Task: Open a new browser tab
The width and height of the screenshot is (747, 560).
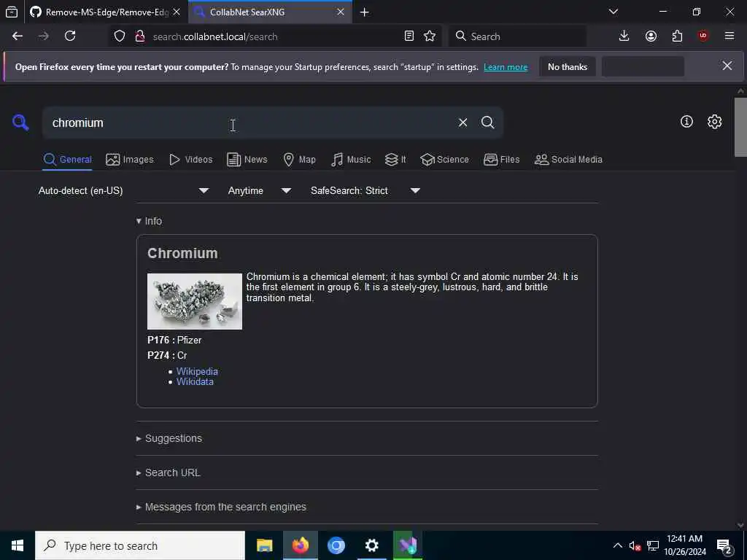Action: (365, 12)
